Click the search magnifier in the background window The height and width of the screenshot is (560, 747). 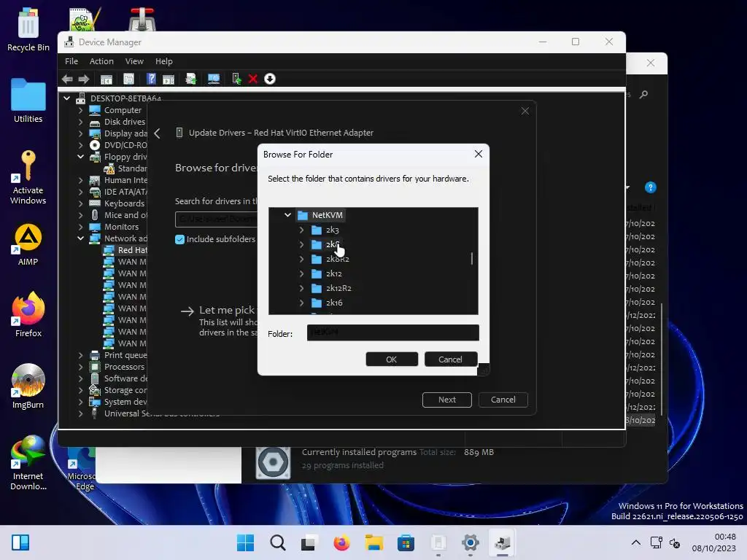[x=643, y=94]
